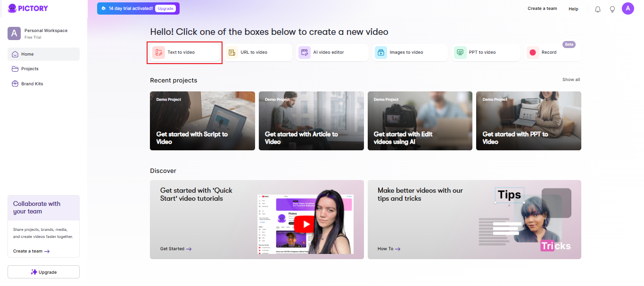Open the tips and tricks card
The image size is (644, 286).
tap(474, 220)
